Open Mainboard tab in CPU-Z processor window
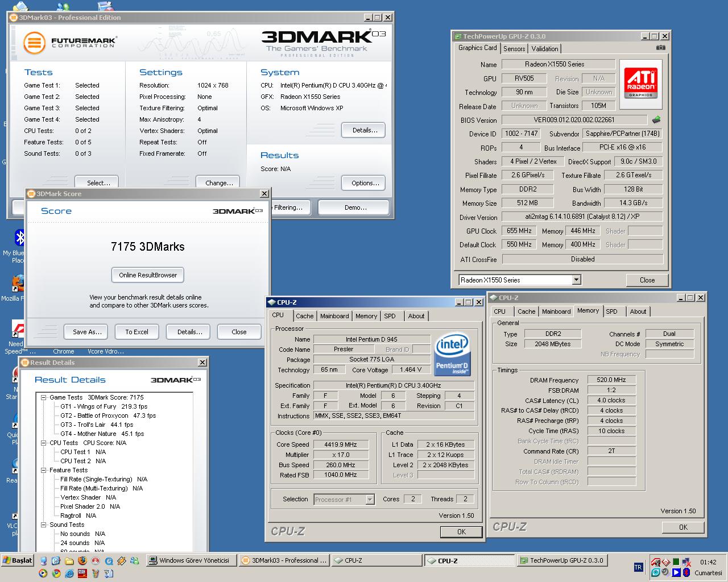The image size is (728, 582). [x=334, y=316]
